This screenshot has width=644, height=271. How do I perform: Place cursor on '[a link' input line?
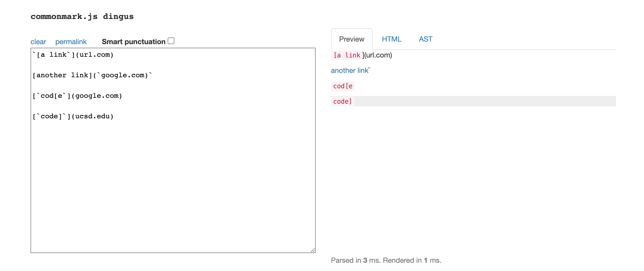(73, 55)
